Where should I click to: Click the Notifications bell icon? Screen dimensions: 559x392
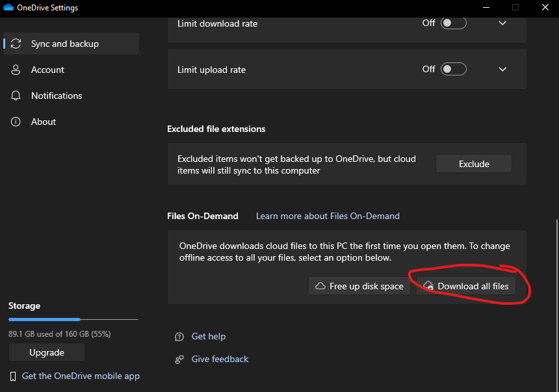(16, 96)
